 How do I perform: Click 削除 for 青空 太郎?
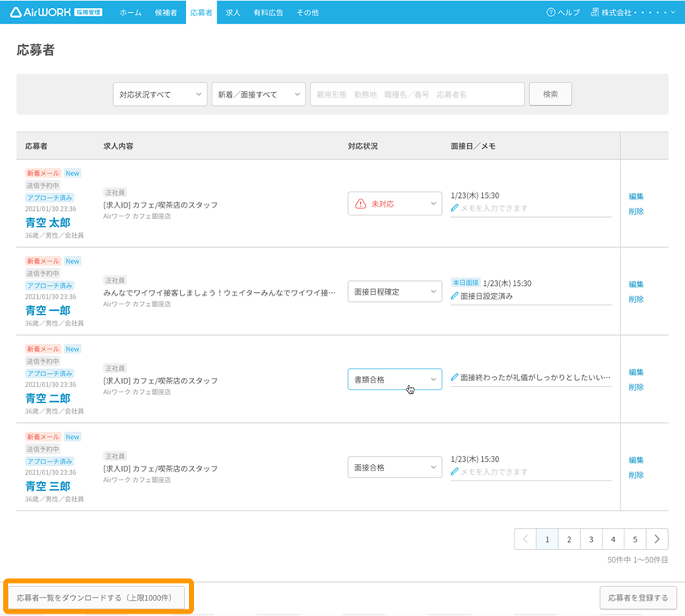[x=636, y=212]
